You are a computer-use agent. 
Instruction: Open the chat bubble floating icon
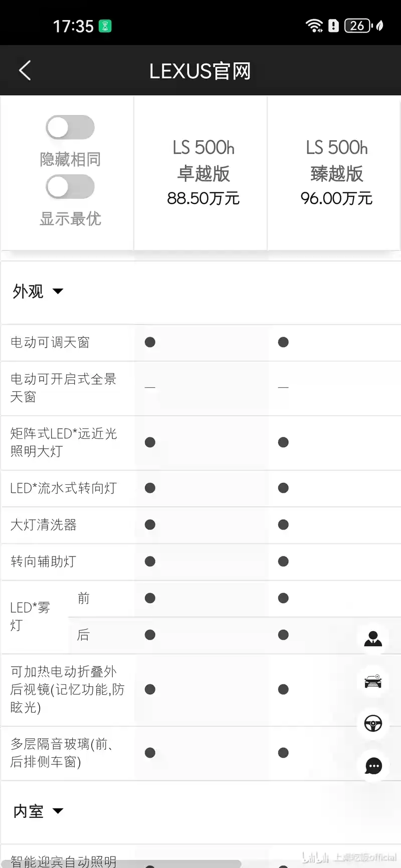pos(373,766)
